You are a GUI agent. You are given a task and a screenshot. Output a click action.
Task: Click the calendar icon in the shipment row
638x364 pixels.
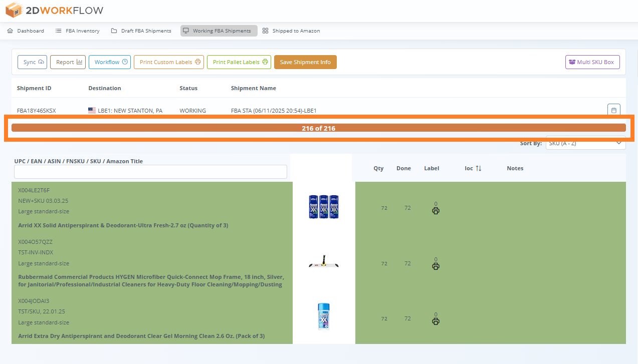point(613,110)
